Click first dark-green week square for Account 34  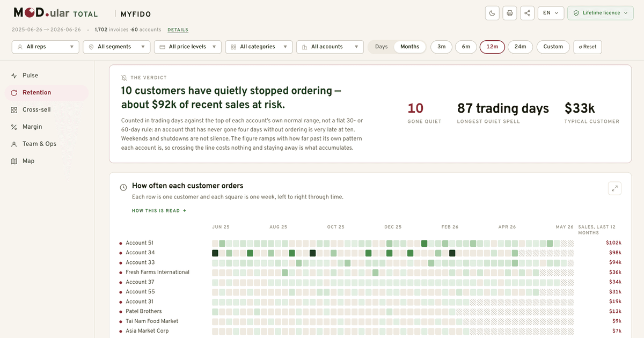point(215,253)
